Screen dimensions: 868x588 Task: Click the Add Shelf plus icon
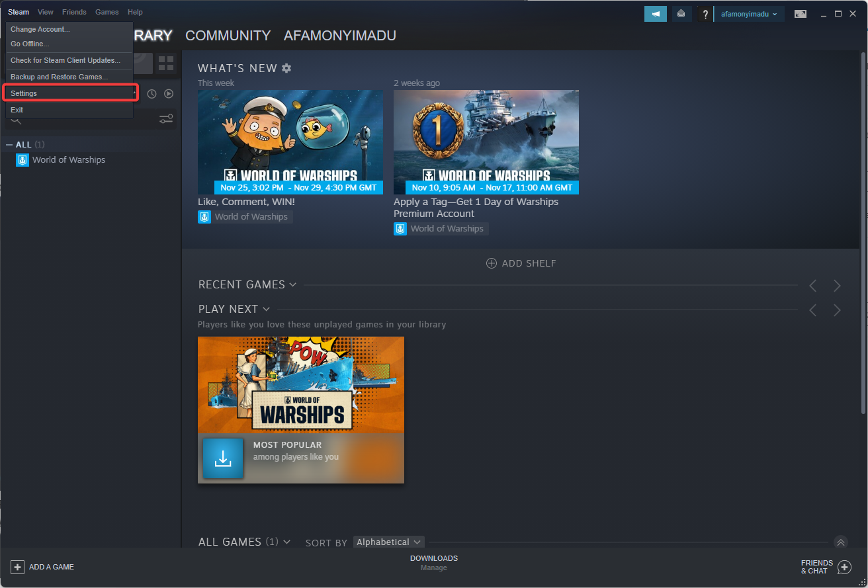pos(492,263)
